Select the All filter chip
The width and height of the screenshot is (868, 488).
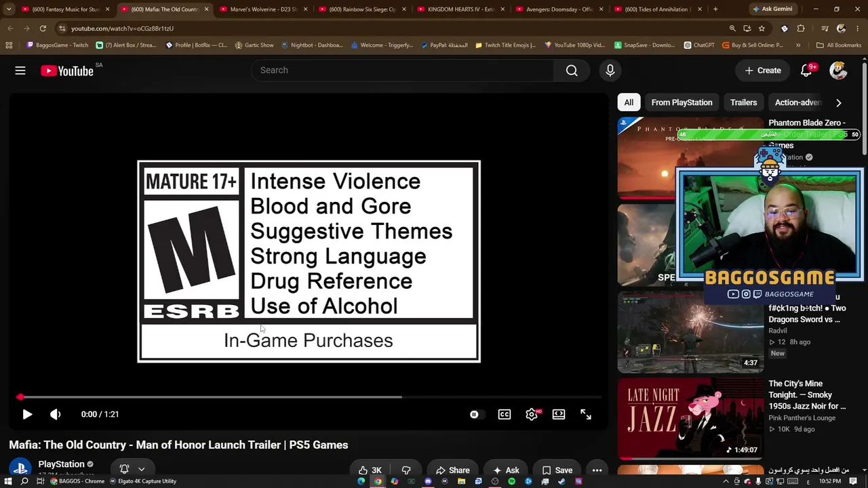pyautogui.click(x=629, y=102)
